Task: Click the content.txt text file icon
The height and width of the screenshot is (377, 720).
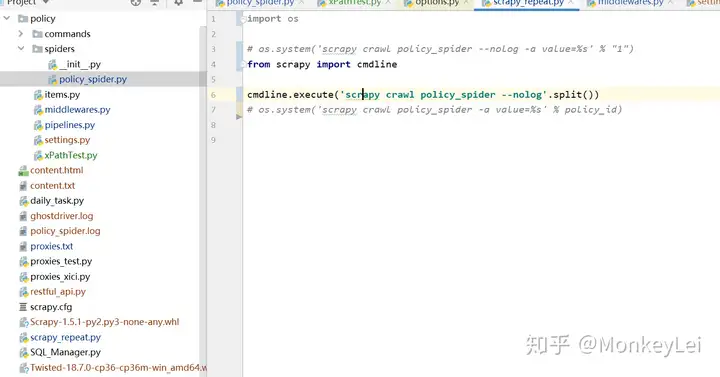Action: click(23, 186)
